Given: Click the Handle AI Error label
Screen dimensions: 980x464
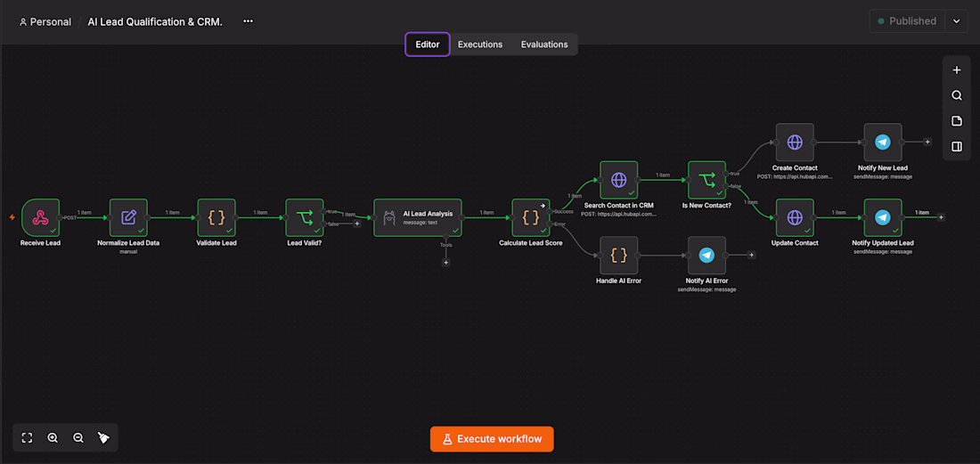Looking at the screenshot, I should 619,281.
